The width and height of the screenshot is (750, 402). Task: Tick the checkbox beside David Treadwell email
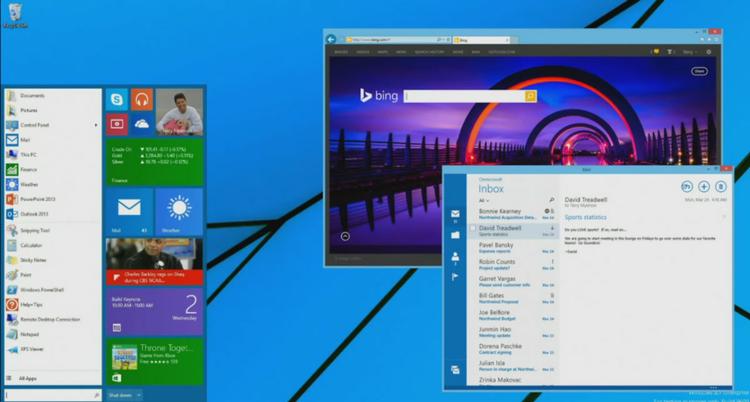click(473, 228)
